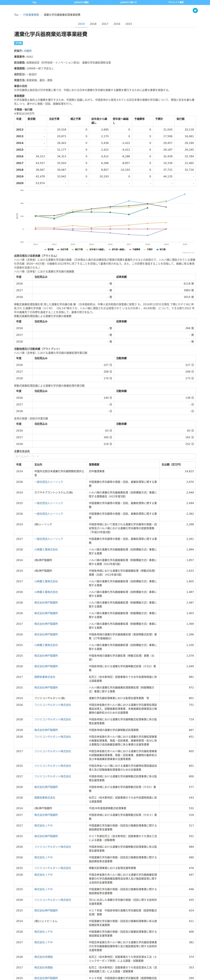The image size is (210, 980).
Task: Toggle the 予算計 series in the chart legend
Action: point(148,250)
